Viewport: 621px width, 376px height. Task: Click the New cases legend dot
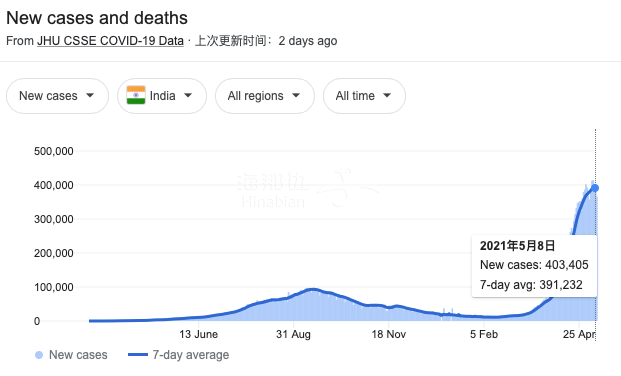pos(39,355)
